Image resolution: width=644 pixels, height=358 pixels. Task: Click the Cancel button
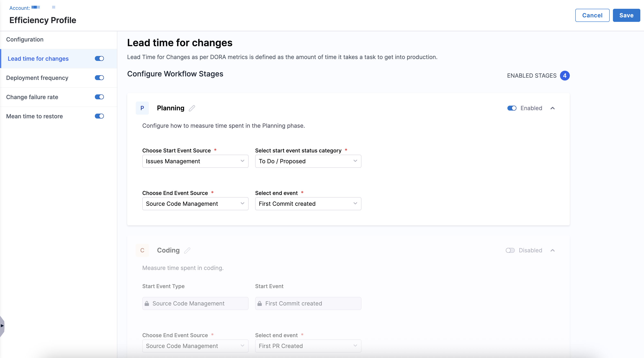592,15
